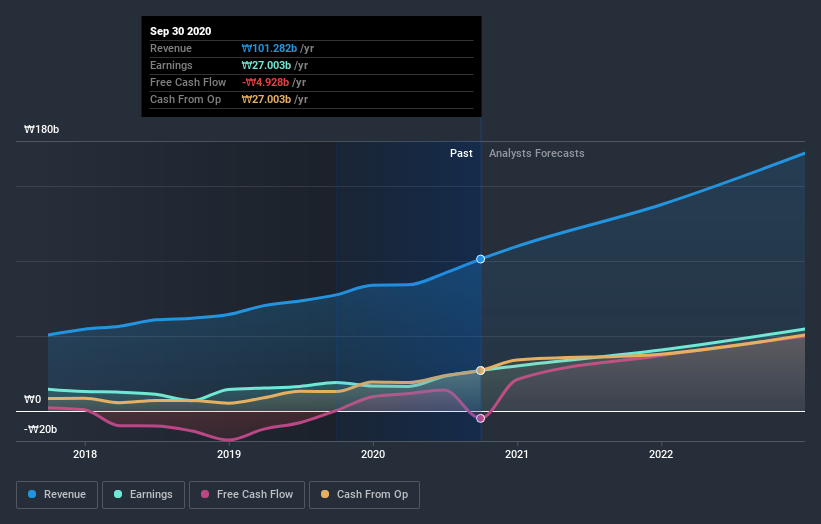Click the 2020 x-axis label
Viewport: 821px width, 524px height.
click(x=373, y=454)
